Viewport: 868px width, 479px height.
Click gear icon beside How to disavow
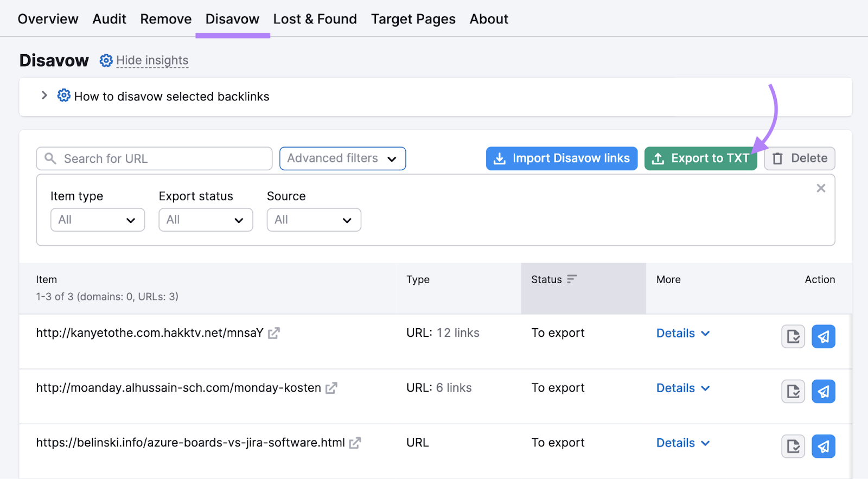point(64,95)
